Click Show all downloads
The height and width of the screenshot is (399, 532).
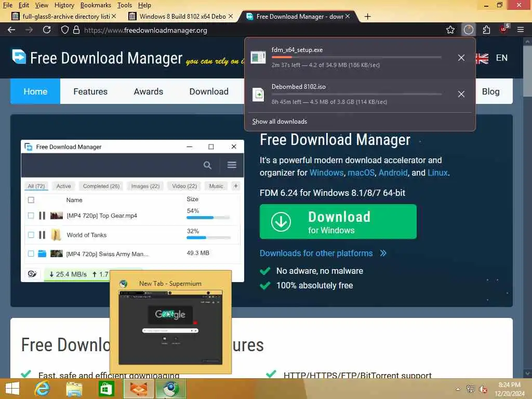pos(280,122)
